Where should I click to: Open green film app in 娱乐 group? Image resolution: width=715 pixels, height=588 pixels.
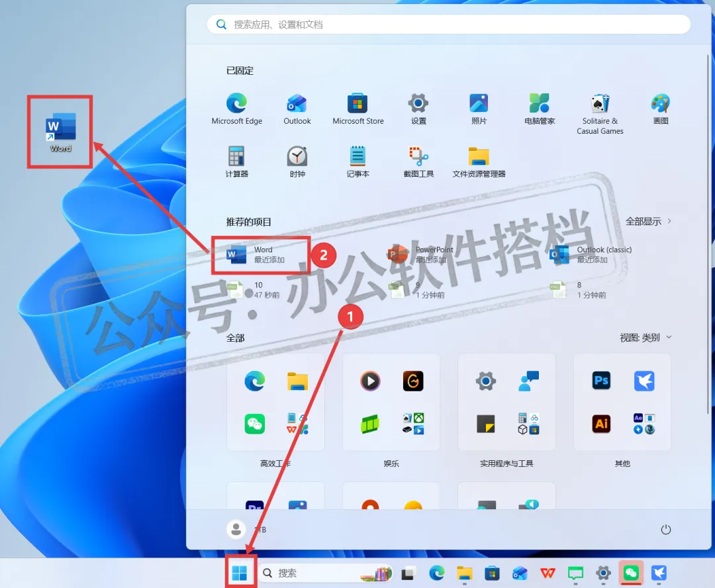click(x=370, y=424)
